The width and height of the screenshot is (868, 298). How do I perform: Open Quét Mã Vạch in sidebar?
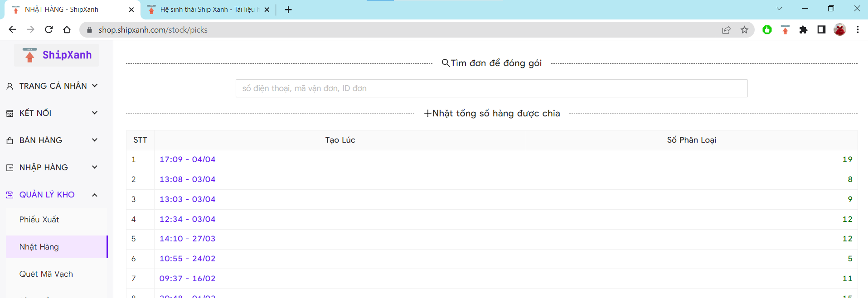coord(46,274)
